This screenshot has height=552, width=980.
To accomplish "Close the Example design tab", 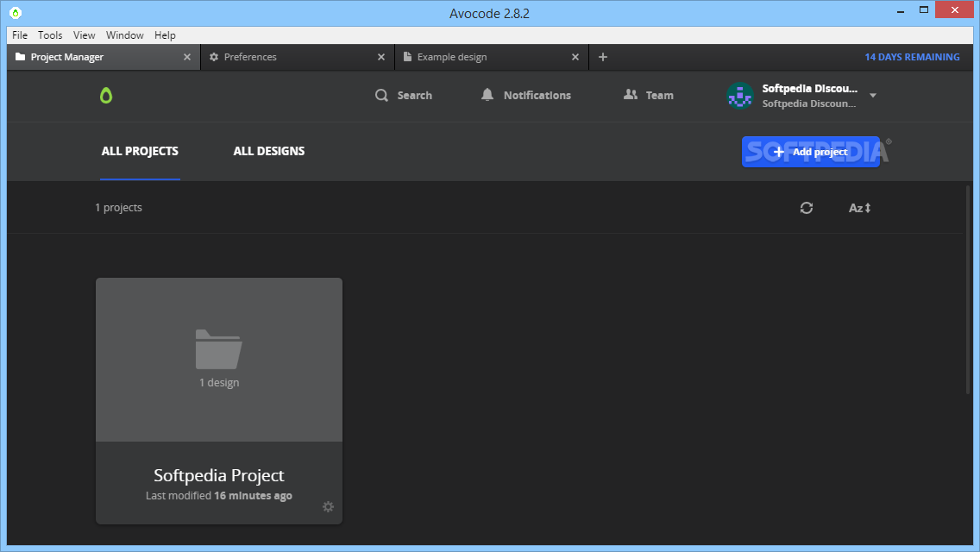I will tap(575, 57).
